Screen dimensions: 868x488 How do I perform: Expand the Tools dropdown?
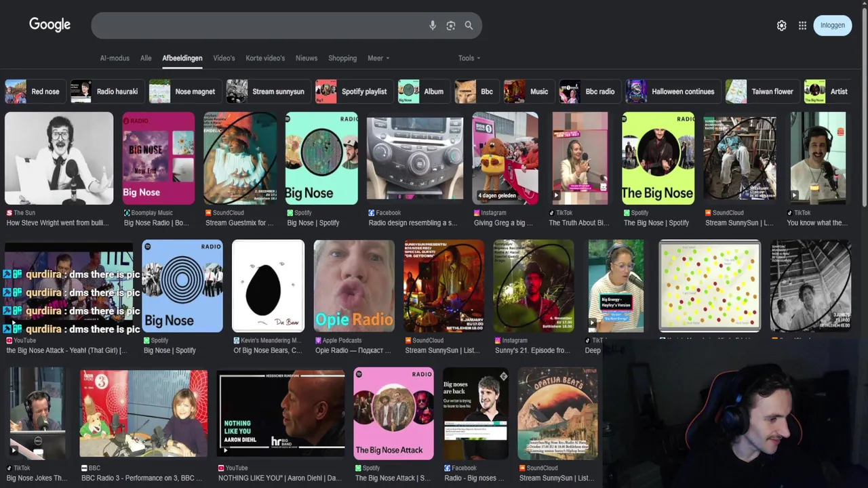(469, 58)
